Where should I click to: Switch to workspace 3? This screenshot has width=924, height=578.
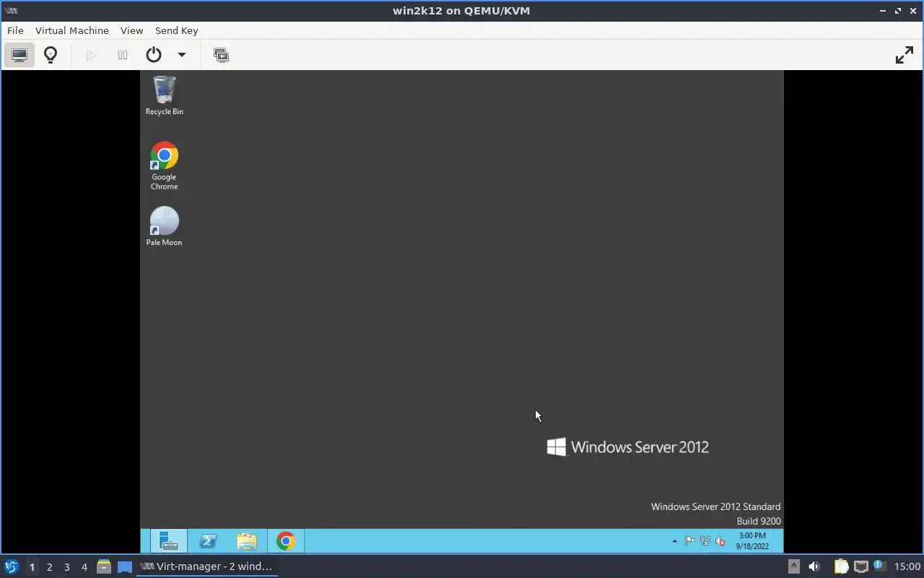coord(66,567)
